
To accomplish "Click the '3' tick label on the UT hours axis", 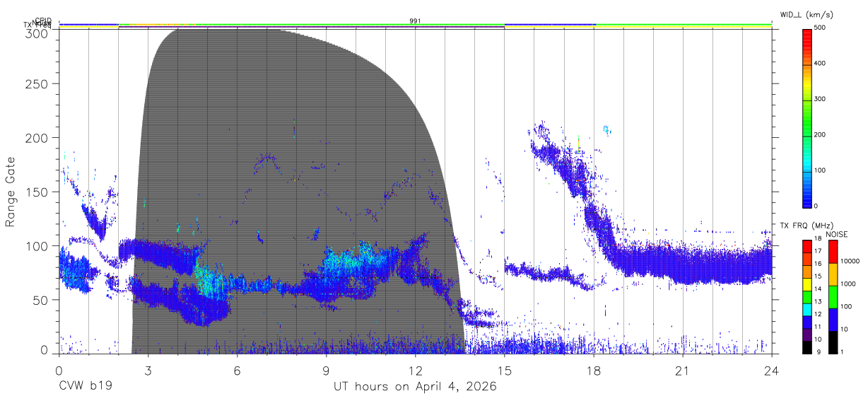I will pos(148,371).
